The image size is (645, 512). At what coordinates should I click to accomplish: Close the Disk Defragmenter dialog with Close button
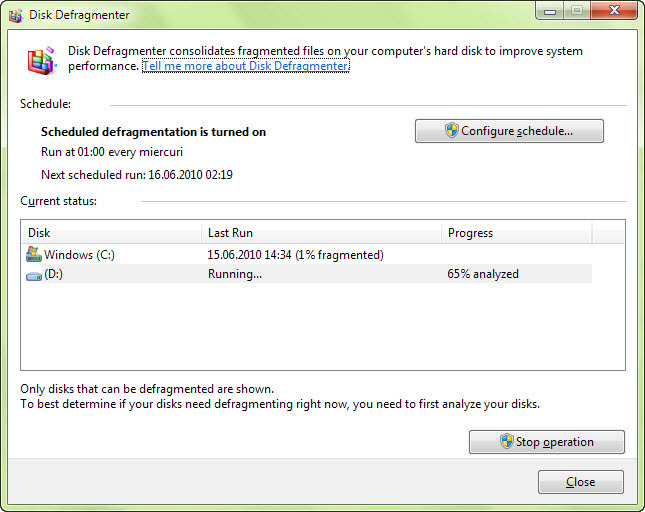coord(580,482)
